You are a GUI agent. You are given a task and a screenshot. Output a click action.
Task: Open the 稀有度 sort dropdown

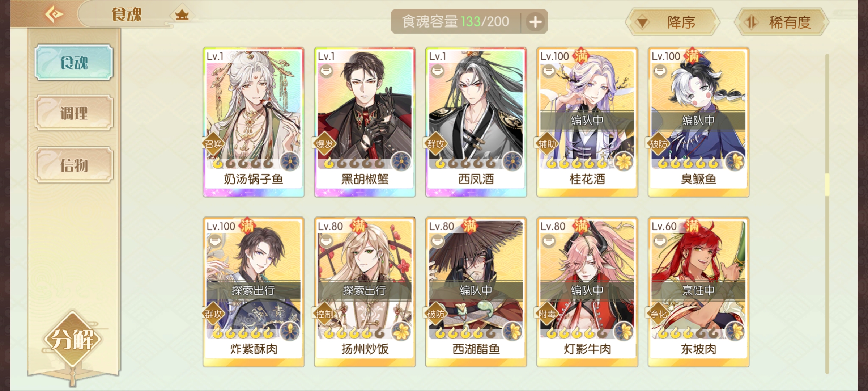coord(781,22)
